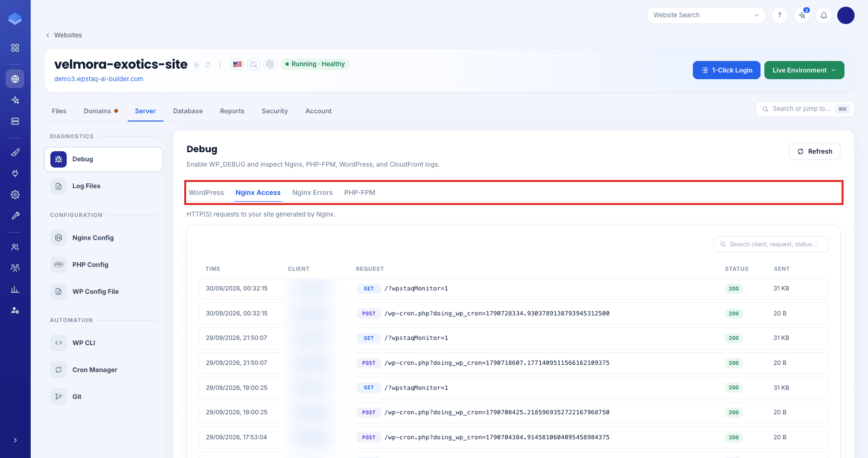Image resolution: width=868 pixels, height=458 pixels.
Task: Click the US flag region icon
Action: 238,64
